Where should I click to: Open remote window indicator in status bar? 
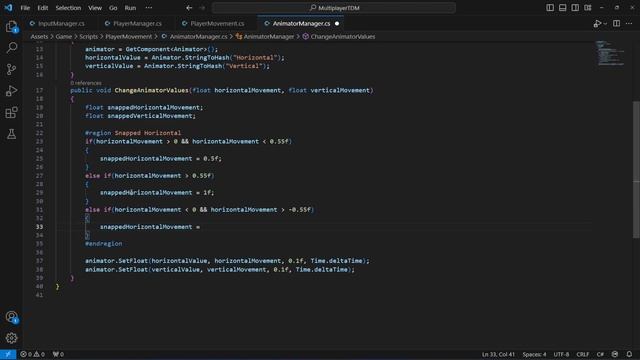(x=8, y=354)
